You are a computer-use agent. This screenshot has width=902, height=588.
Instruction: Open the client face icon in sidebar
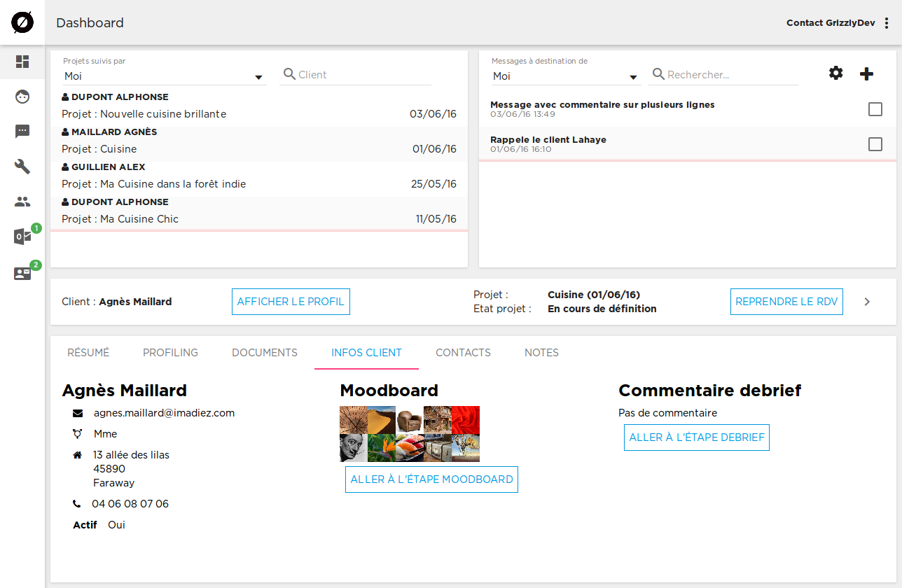pyautogui.click(x=22, y=97)
